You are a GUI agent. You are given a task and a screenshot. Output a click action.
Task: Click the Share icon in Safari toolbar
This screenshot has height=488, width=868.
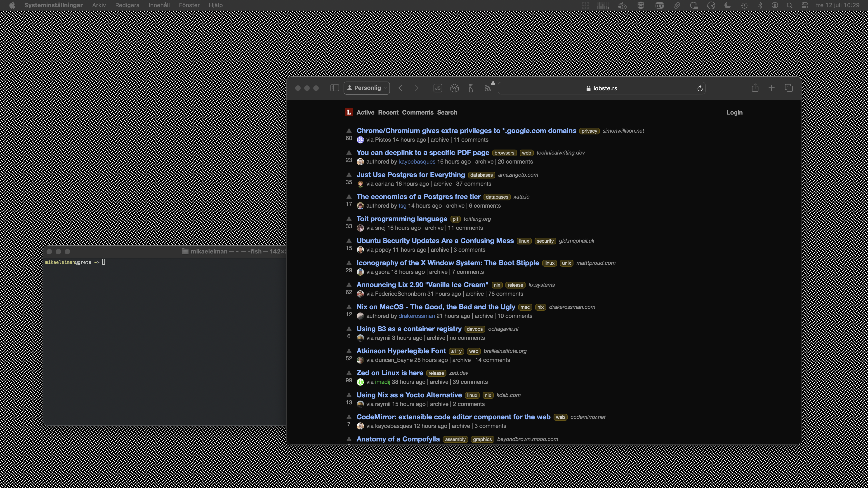click(755, 88)
